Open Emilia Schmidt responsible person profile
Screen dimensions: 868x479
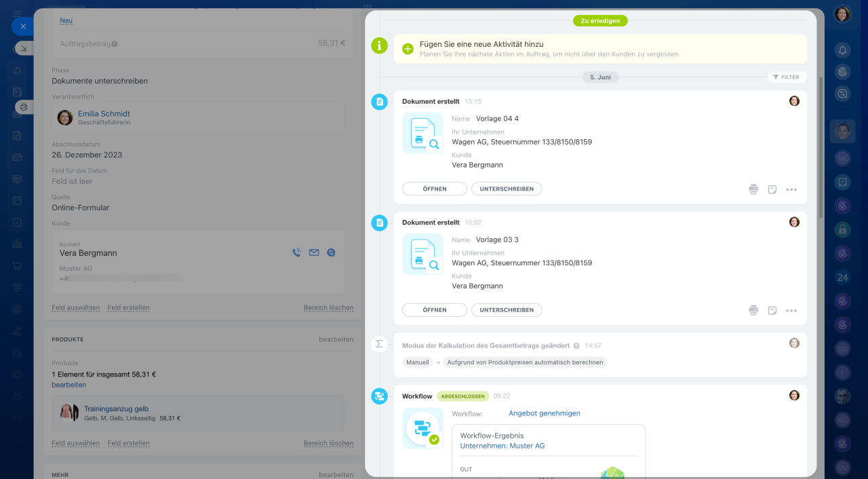104,114
